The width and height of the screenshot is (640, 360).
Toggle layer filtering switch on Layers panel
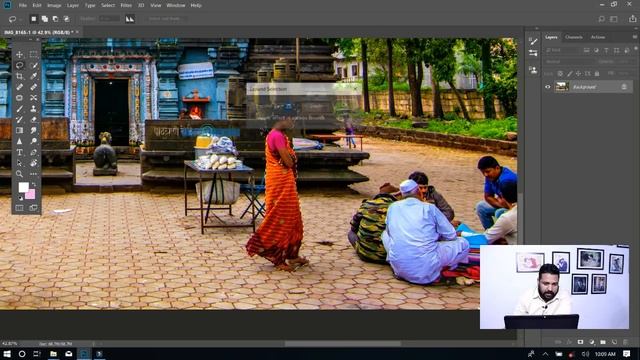point(636,49)
